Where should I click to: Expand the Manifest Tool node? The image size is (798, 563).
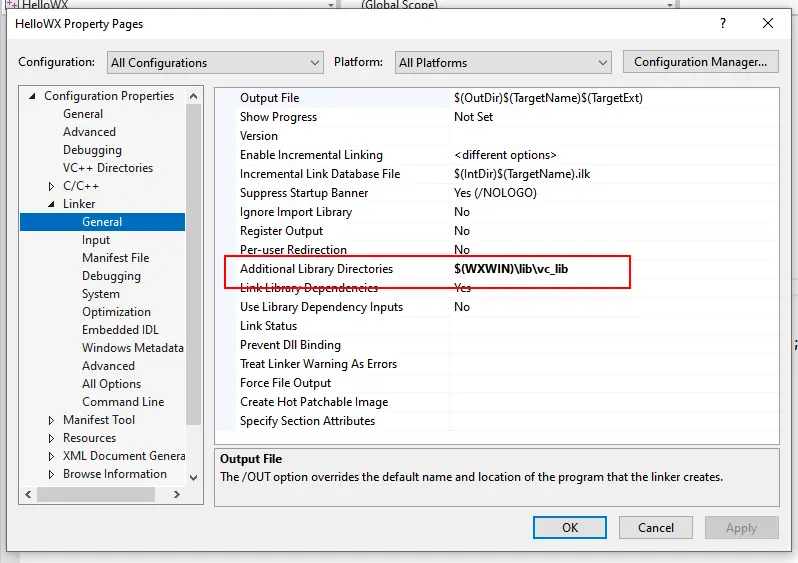52,420
